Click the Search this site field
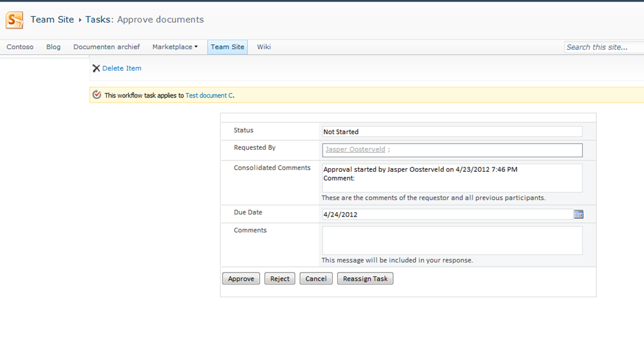 (x=604, y=47)
